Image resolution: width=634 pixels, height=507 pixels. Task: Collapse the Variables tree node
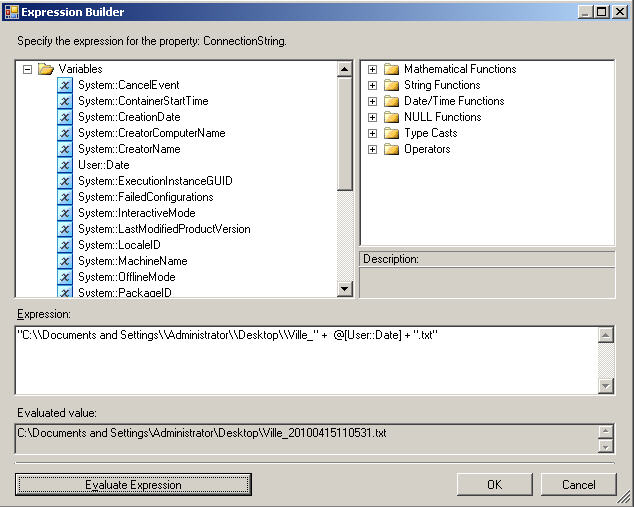click(27, 69)
